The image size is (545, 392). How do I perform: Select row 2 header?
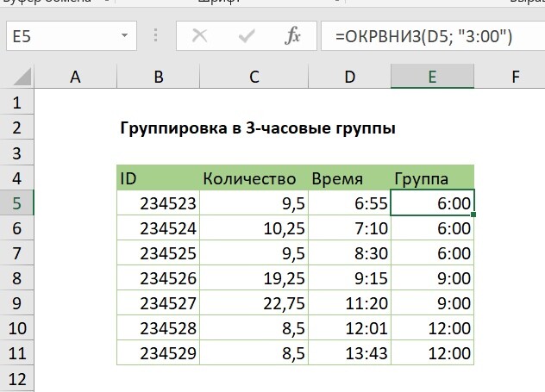point(16,128)
